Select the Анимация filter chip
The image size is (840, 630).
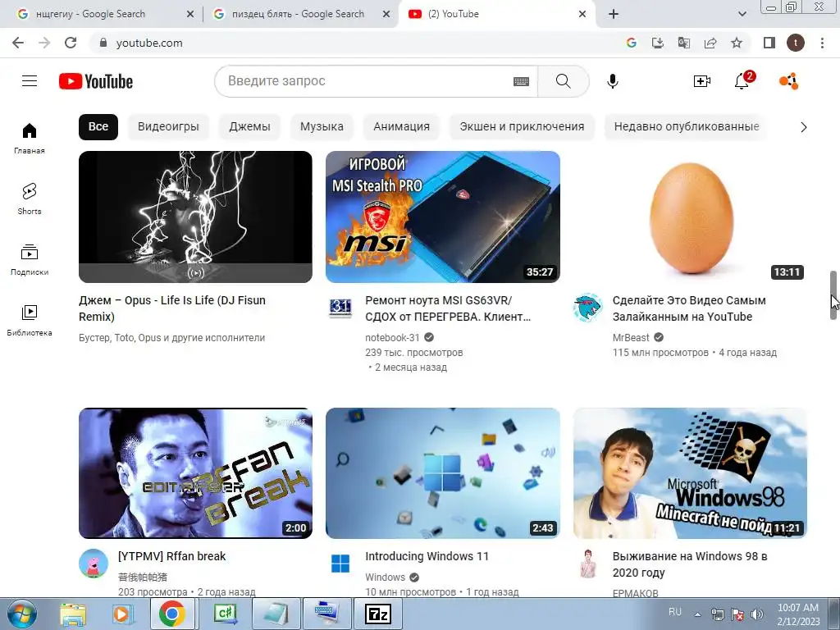(x=401, y=126)
